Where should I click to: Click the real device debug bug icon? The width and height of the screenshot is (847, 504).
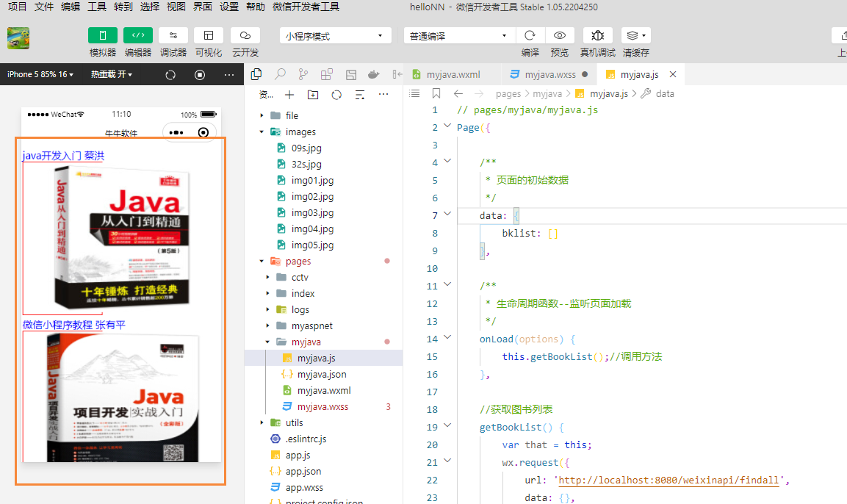pos(597,35)
